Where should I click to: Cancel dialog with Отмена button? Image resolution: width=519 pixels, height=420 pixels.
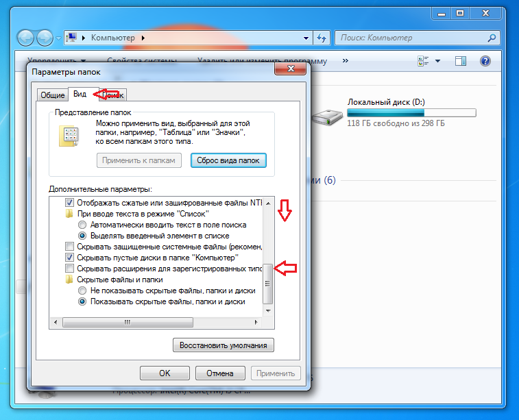pyautogui.click(x=220, y=373)
